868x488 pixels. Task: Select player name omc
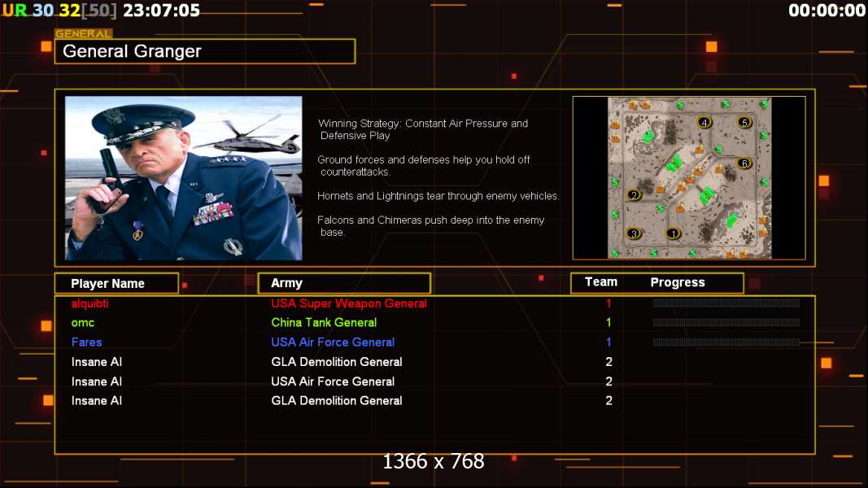pyautogui.click(x=82, y=323)
